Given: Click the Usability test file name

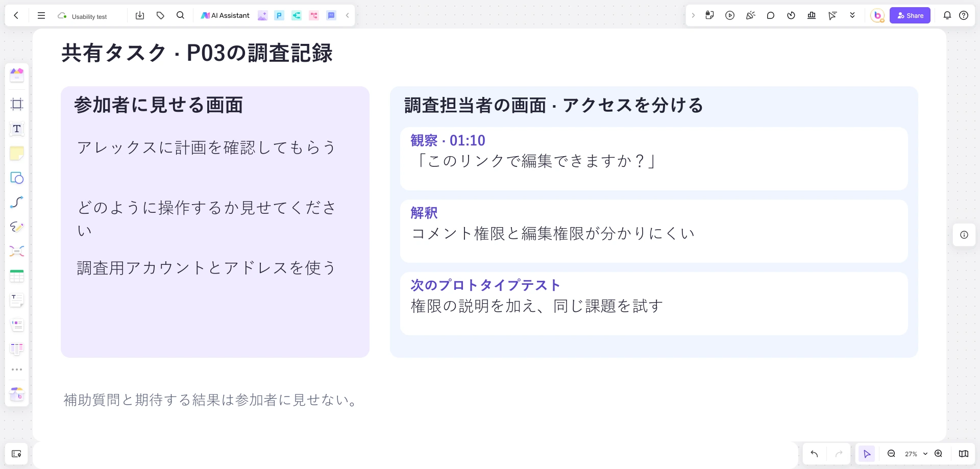Looking at the screenshot, I should pos(89,16).
